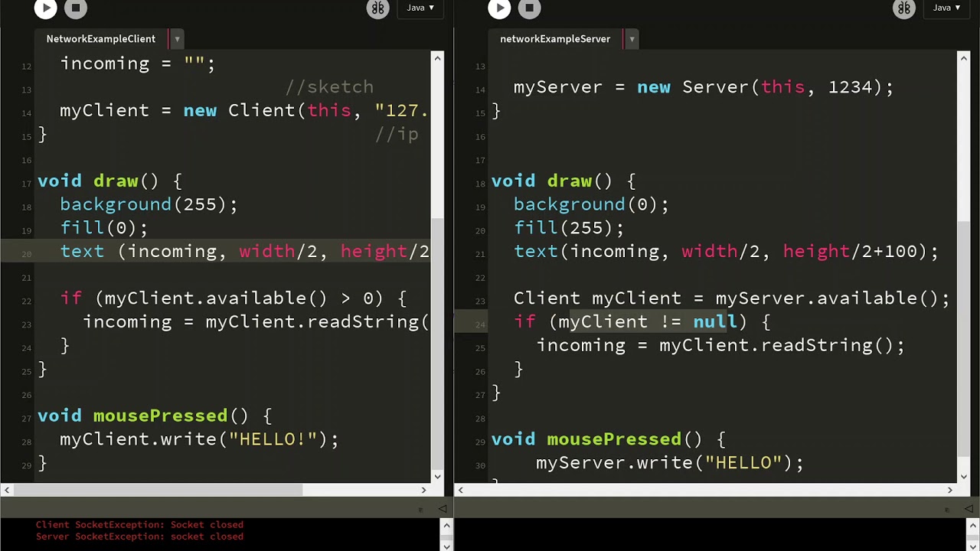Click client console scrollbar up arrow
This screenshot has height=551, width=980.
447,525
